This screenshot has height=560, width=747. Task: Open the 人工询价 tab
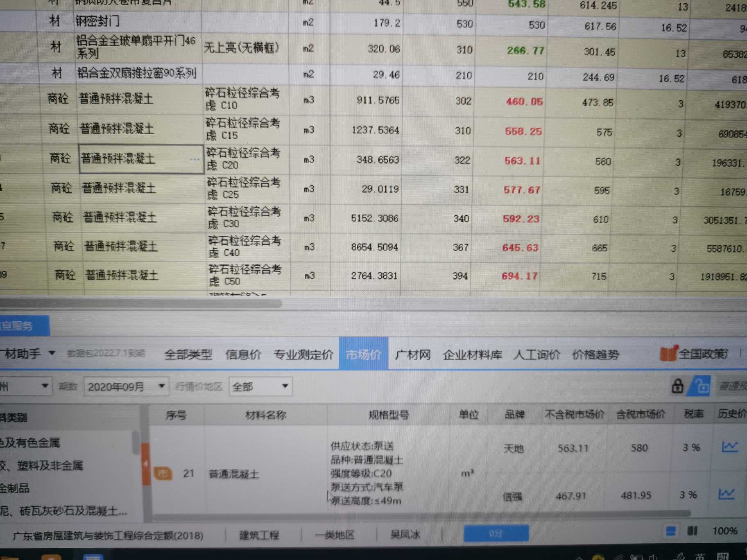coord(537,354)
